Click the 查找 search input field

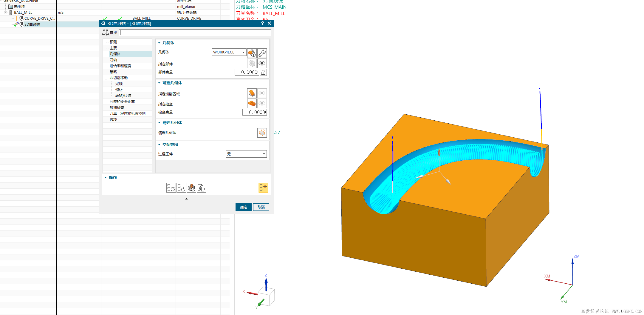coord(195,33)
